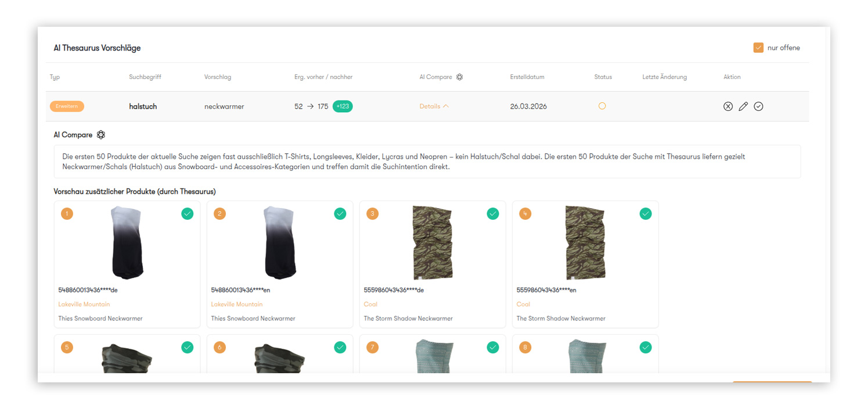Click product ID 548860013436****de
Image resolution: width=868 pixels, height=408 pixels.
[88, 290]
